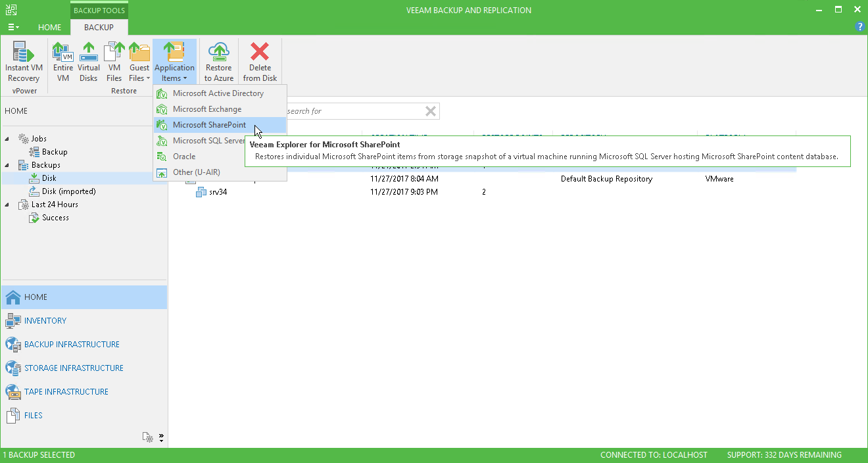Click the FILES document icon
This screenshot has width=868, height=463.
pyautogui.click(x=13, y=416)
